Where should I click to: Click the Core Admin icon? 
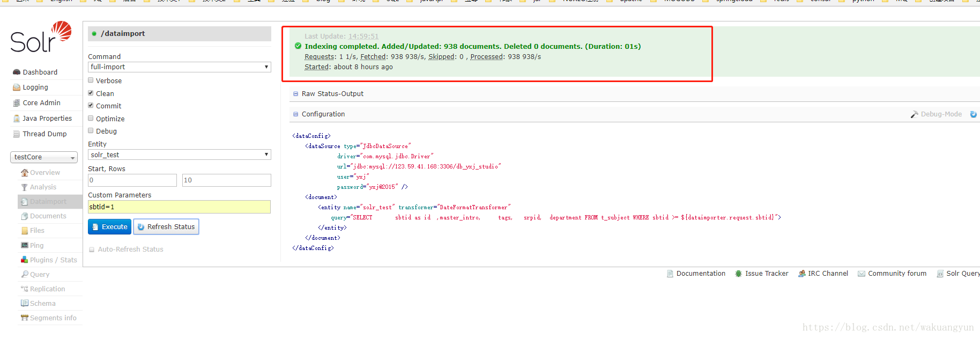[17, 103]
